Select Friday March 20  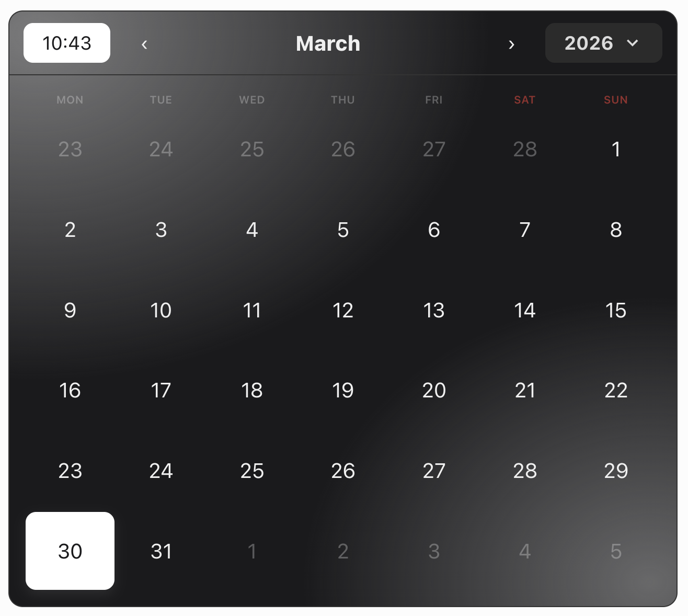click(x=434, y=390)
